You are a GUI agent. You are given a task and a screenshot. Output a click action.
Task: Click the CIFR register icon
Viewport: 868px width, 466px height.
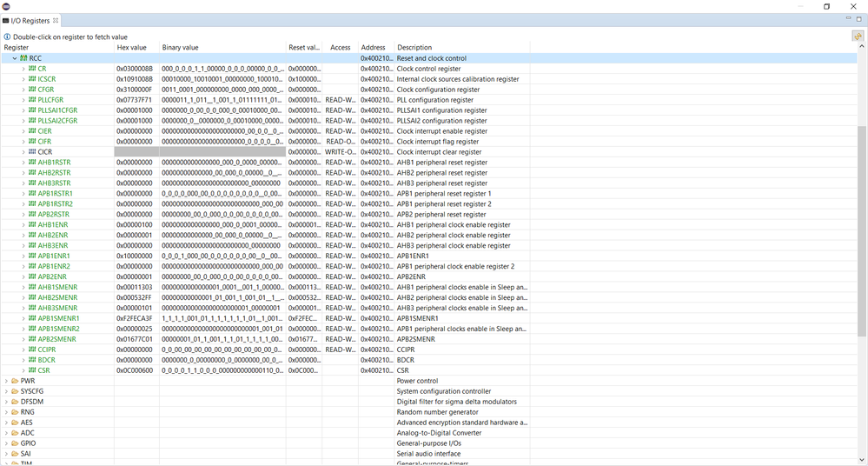tap(32, 142)
